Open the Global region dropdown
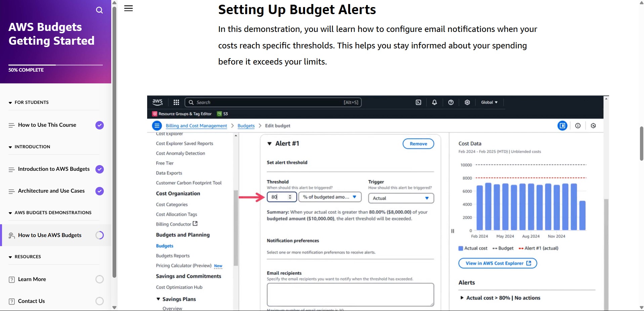The width and height of the screenshot is (644, 311). click(x=489, y=102)
